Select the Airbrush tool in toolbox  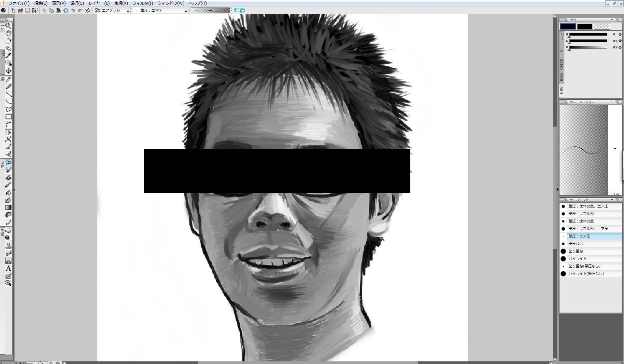[8, 162]
